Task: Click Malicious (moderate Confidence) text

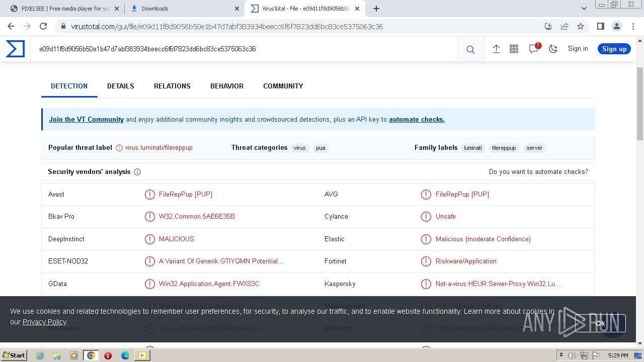Action: (x=483, y=239)
